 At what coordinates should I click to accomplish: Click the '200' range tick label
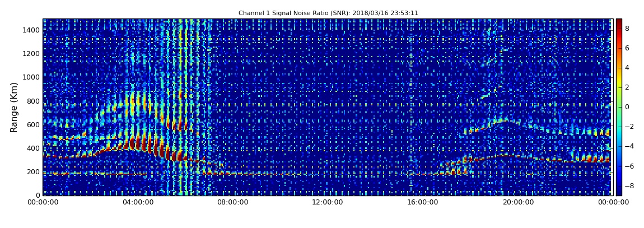pyautogui.click(x=34, y=172)
